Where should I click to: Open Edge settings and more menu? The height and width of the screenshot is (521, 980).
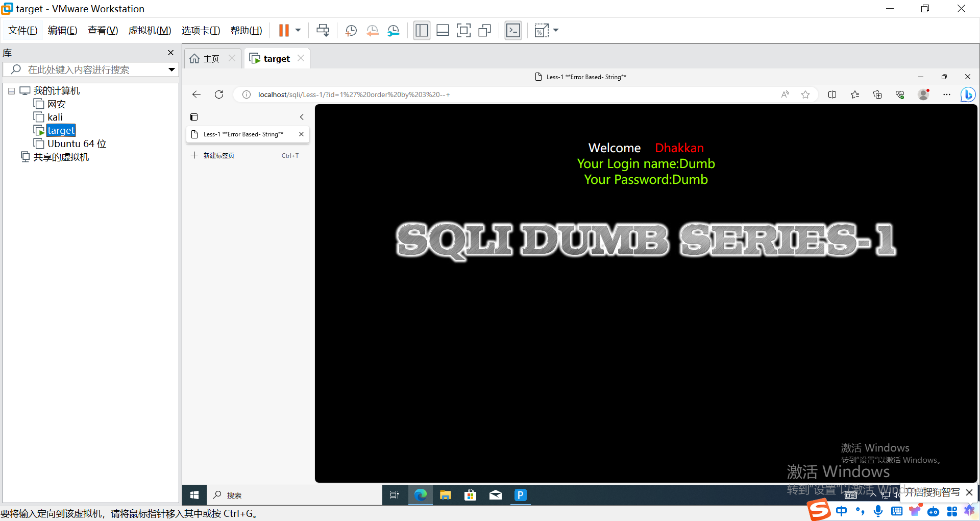[947, 94]
